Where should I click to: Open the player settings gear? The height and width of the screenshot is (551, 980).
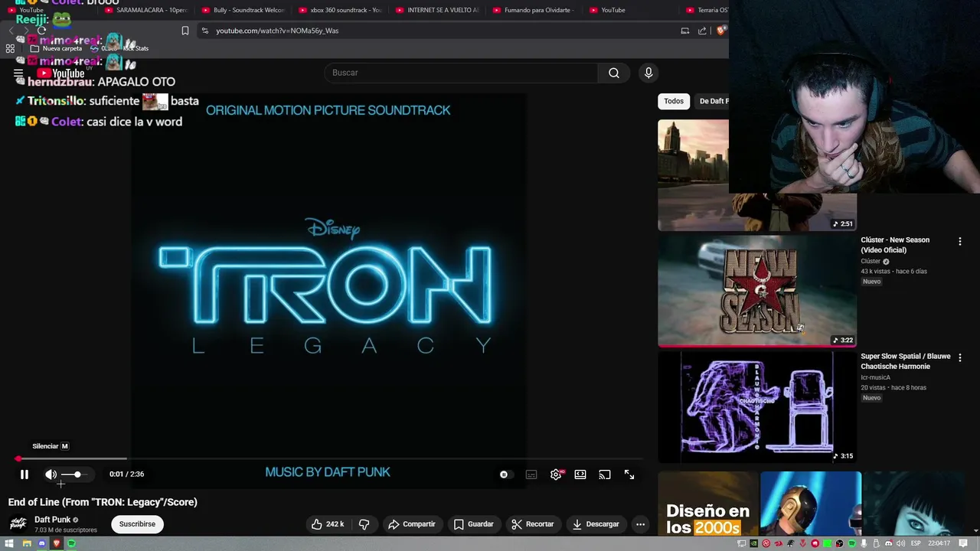(556, 474)
